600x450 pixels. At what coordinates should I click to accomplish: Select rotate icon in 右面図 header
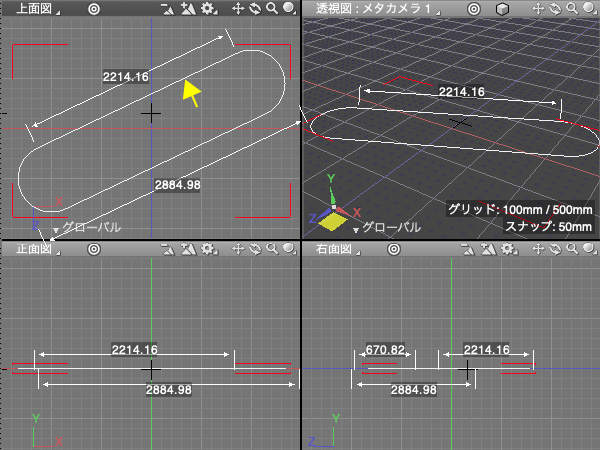(x=555, y=249)
